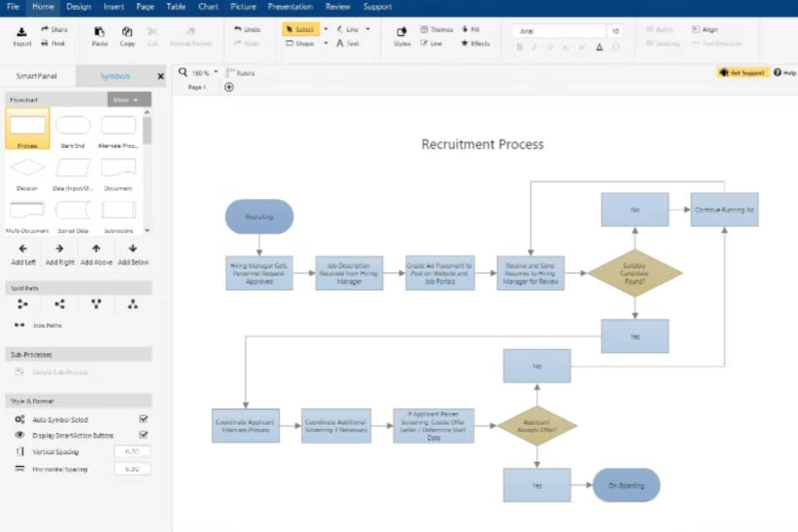The height and width of the screenshot is (532, 798).
Task: Open the Design ribbon tab
Action: [x=79, y=7]
